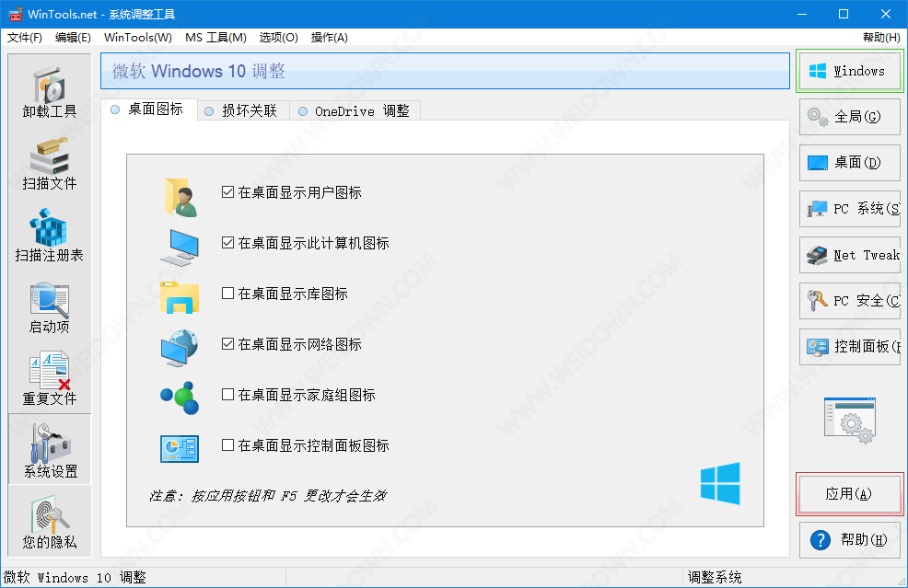908x588 pixels.
Task: Open the 扫描注册表 registry scan tool
Action: point(49,236)
